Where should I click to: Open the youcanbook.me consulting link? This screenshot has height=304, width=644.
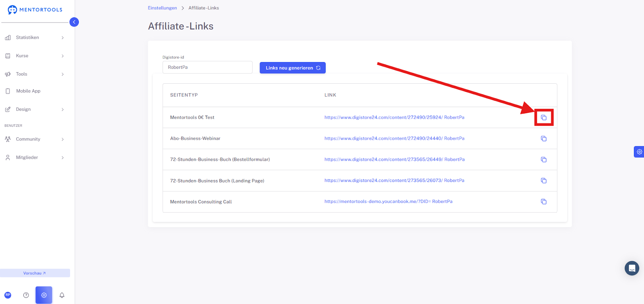click(x=388, y=201)
